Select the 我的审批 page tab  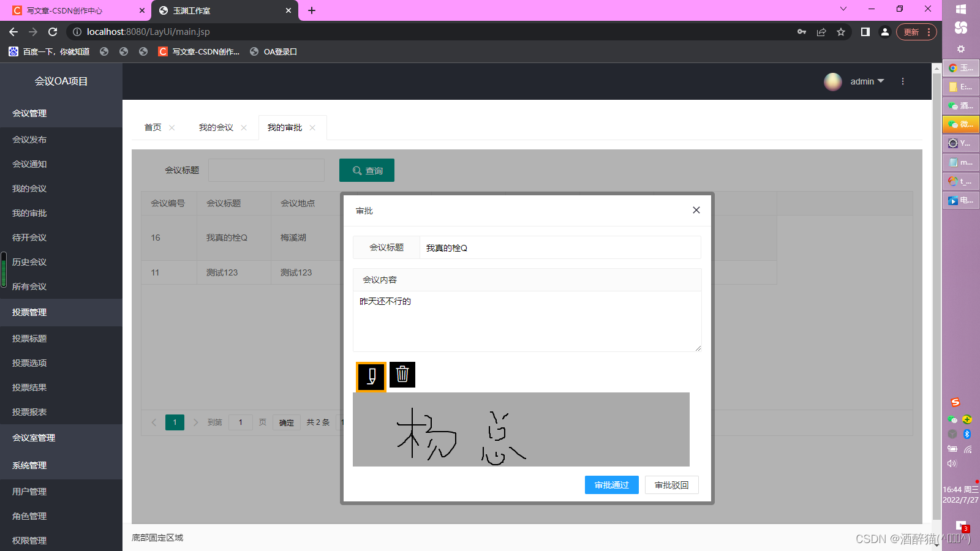coord(285,127)
